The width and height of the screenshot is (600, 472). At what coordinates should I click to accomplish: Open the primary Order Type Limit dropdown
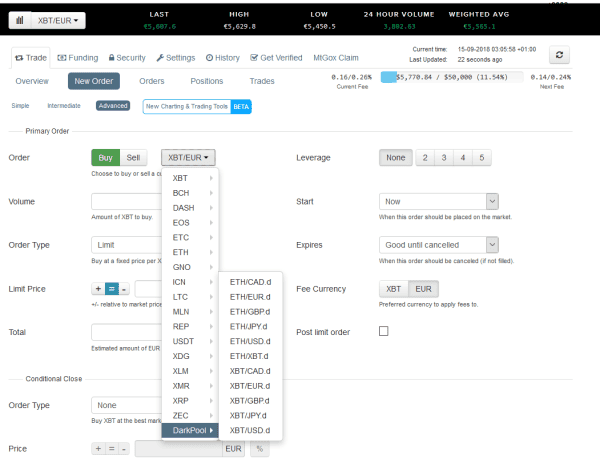[127, 245]
